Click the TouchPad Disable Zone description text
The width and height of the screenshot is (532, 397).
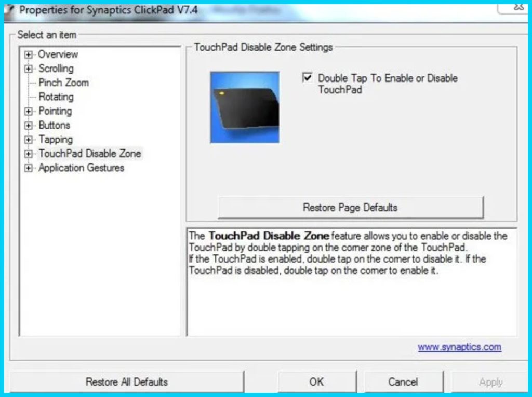point(348,253)
